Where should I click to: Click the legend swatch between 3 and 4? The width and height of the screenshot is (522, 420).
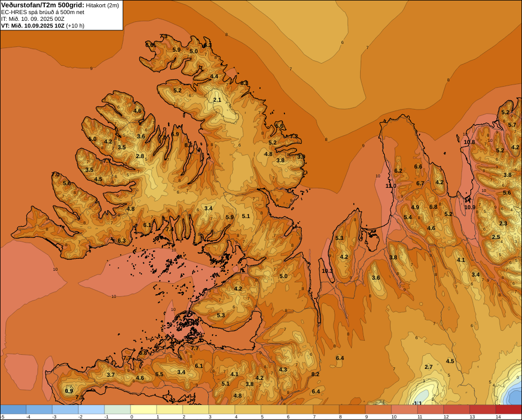click(222, 410)
